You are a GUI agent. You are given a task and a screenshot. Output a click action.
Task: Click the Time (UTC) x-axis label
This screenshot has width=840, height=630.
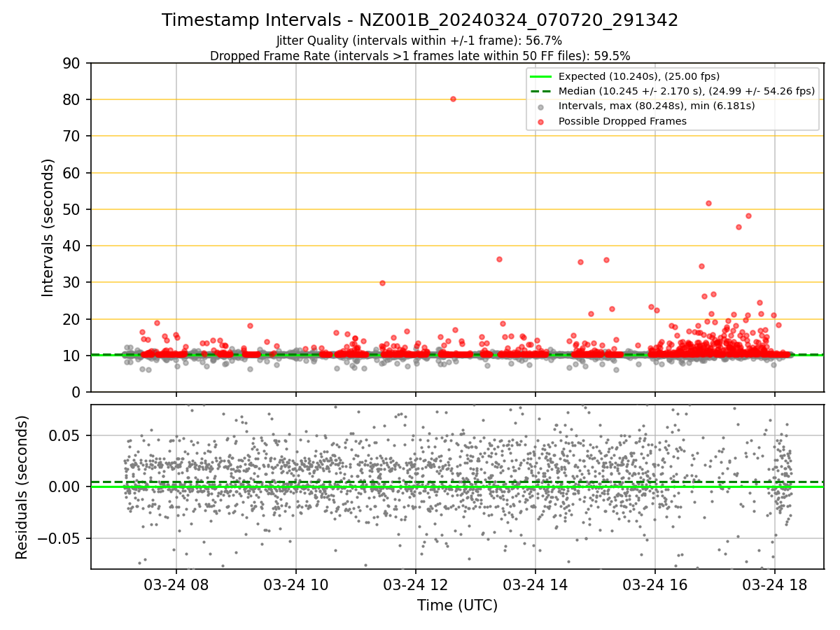[x=457, y=605]
